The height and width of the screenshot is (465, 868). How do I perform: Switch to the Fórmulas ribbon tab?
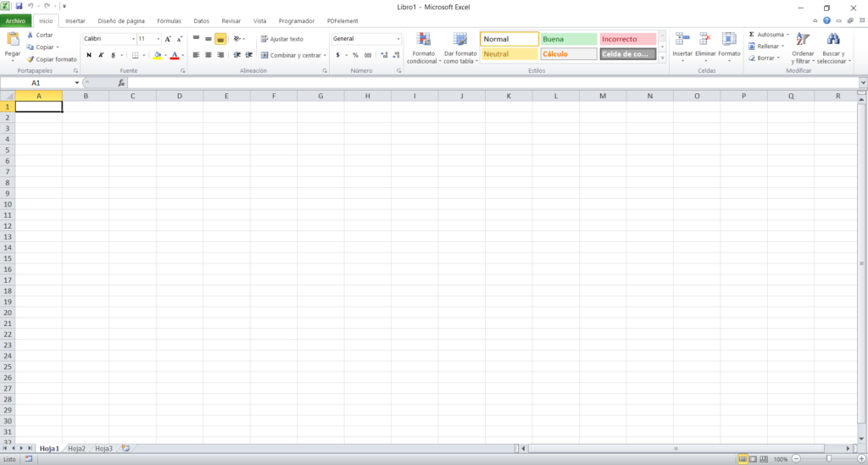coord(169,20)
